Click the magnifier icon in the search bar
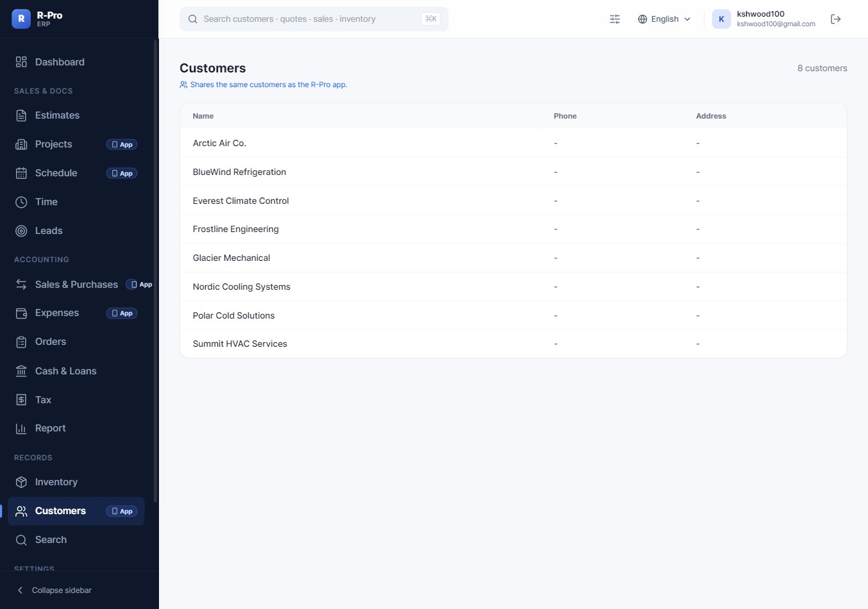Viewport: 868px width, 609px height. [x=192, y=19]
